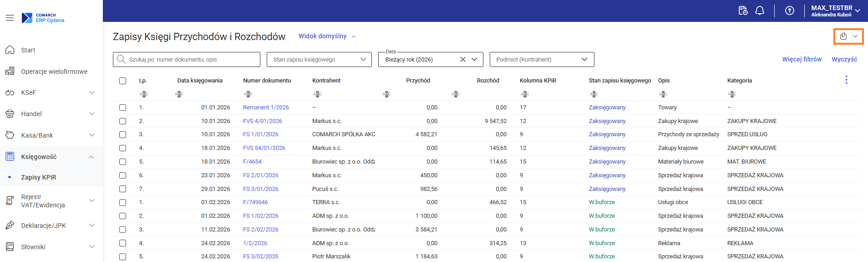This screenshot has height=262, width=868.
Task: Expand the Podmiot (Kontrahent) dropdown
Action: [542, 59]
